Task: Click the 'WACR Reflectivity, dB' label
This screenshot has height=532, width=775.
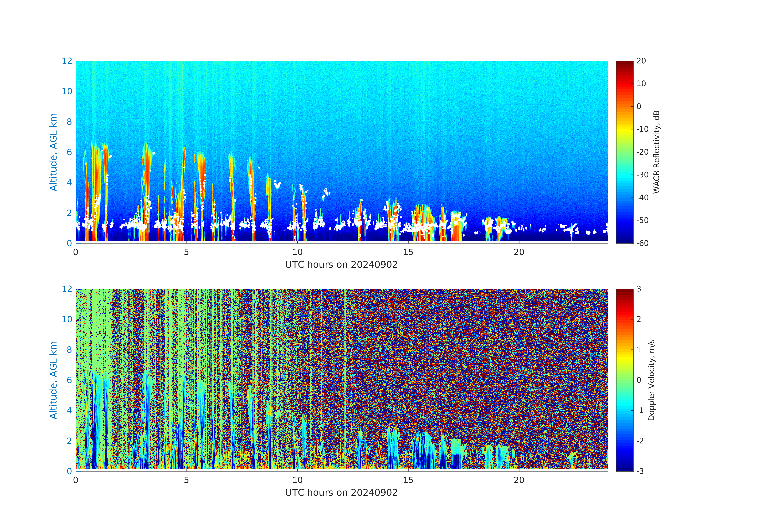Action: [656, 152]
